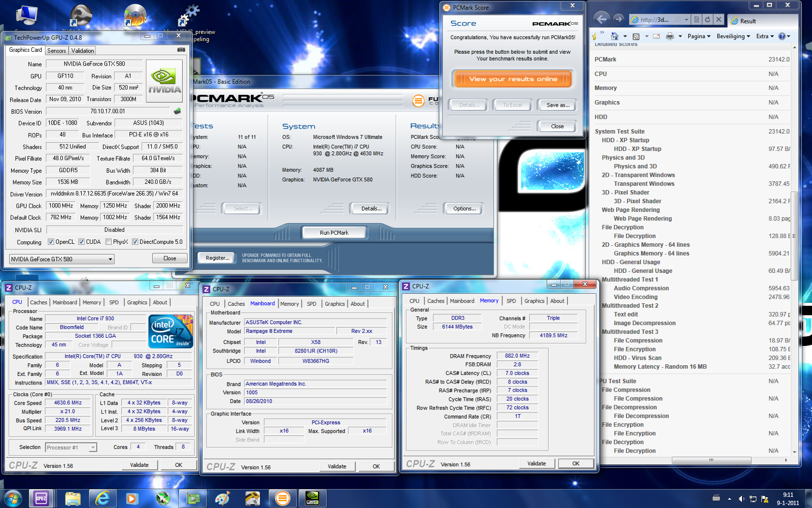This screenshot has height=508, width=812.
Task: Click Internet Explorer taskbar icon
Action: coord(103,498)
